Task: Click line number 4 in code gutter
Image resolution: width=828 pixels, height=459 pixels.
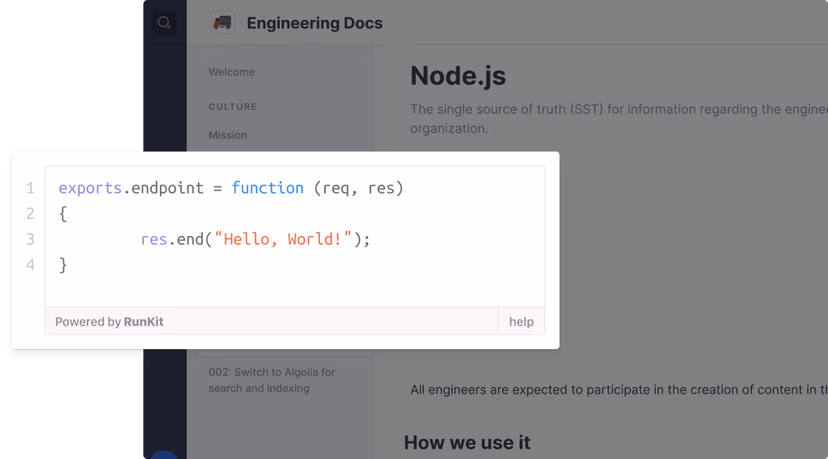Action: point(30,265)
